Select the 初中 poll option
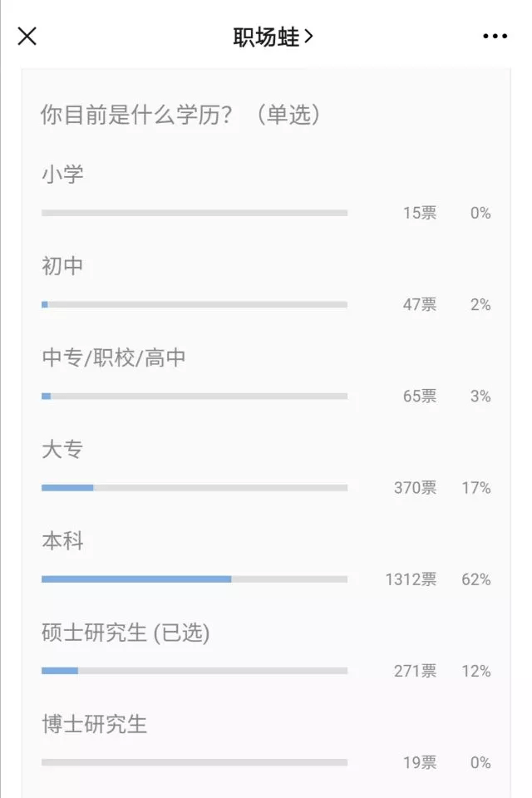 point(63,266)
